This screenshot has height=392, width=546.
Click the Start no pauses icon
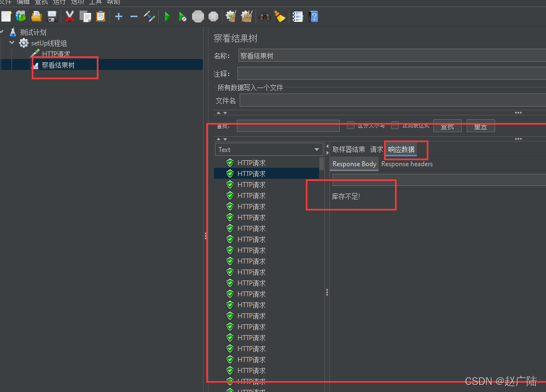(183, 17)
